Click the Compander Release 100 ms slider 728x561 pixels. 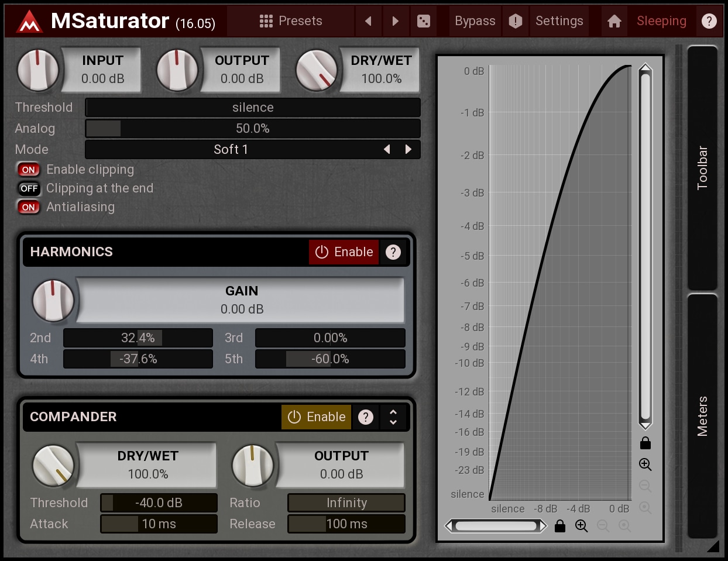(x=346, y=524)
